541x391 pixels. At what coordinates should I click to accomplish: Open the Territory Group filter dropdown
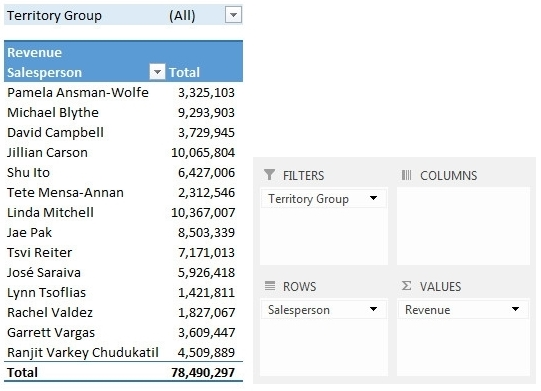point(233,15)
